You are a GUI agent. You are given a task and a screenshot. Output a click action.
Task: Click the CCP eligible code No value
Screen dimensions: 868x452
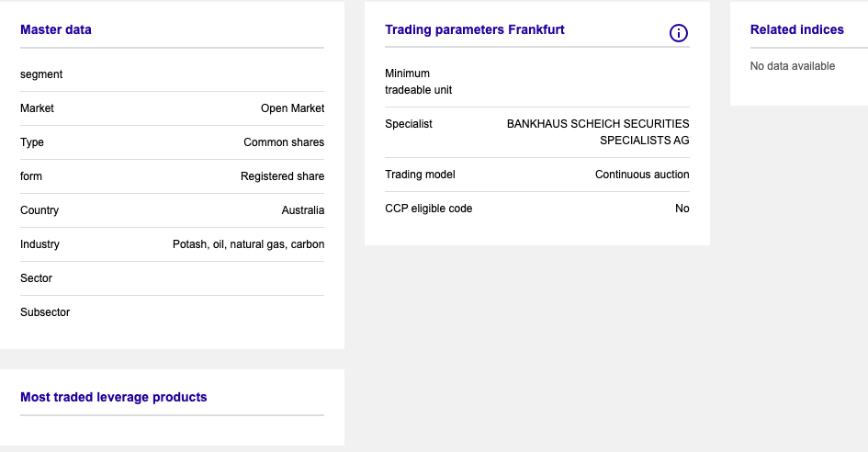(x=682, y=209)
